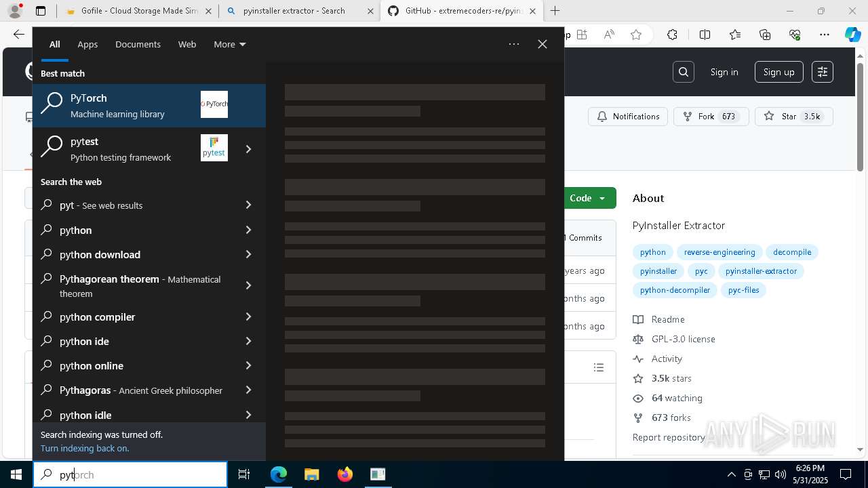Open the 'reverse-engineering' topic tag
Screen dimensions: 868x488
click(719, 252)
